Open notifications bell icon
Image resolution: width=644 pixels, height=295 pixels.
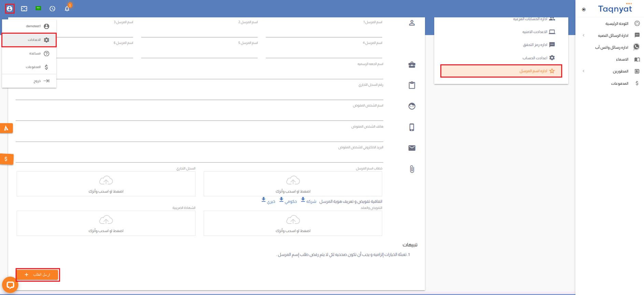coord(67,9)
